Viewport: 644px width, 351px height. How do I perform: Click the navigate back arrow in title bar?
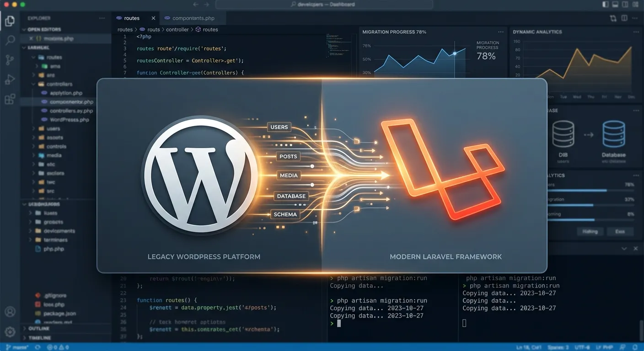(x=196, y=4)
